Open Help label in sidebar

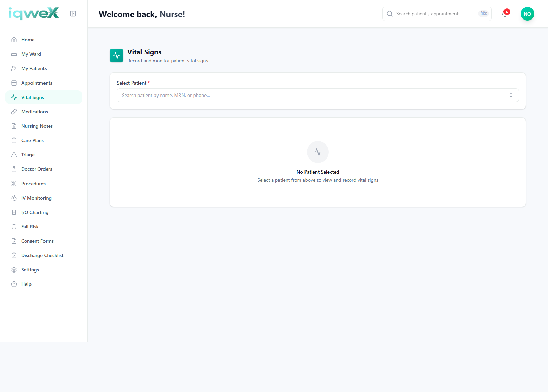(x=26, y=284)
